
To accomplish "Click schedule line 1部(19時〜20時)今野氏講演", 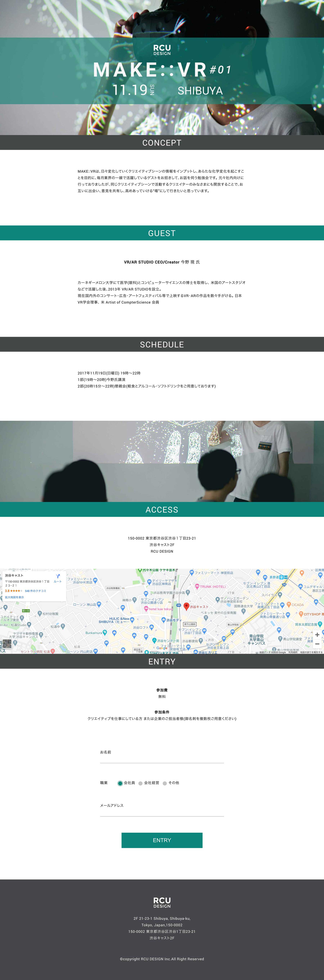I will pyautogui.click(x=102, y=380).
